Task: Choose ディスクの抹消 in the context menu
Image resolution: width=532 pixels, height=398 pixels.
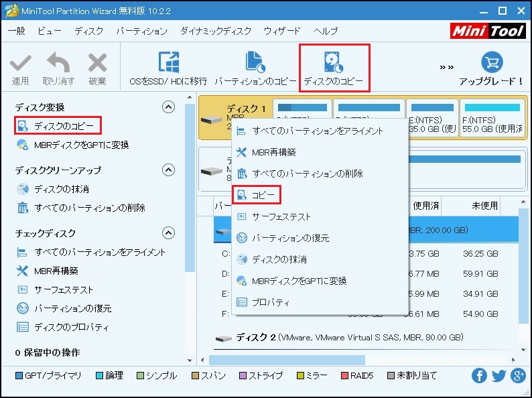Action: [320, 259]
